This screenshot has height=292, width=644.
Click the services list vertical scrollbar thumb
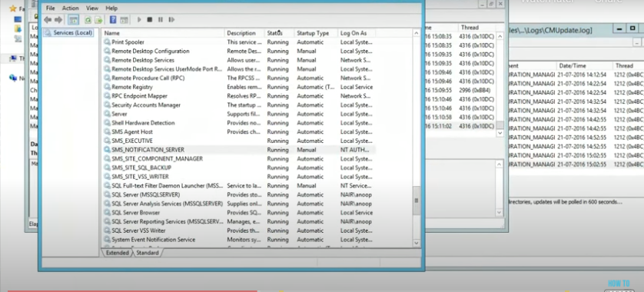(417, 201)
